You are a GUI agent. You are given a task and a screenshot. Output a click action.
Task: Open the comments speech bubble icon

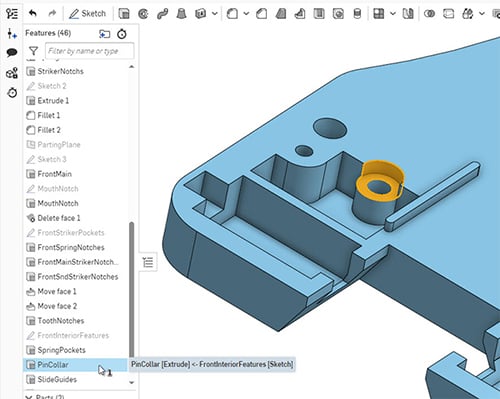tap(12, 52)
